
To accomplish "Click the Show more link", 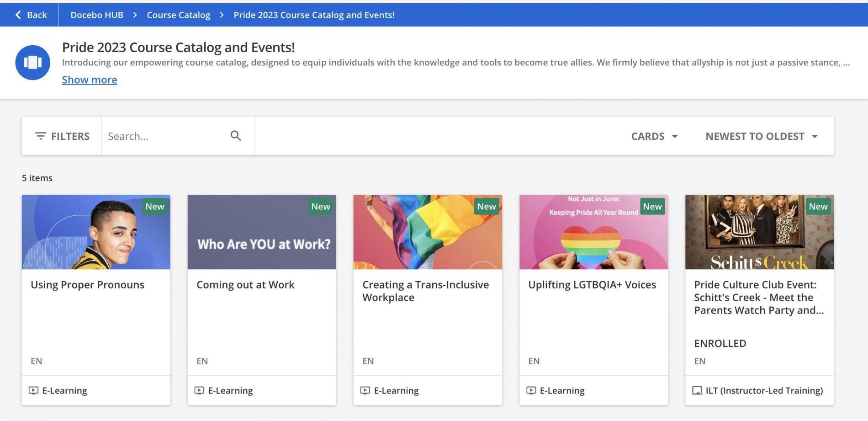I will 90,80.
